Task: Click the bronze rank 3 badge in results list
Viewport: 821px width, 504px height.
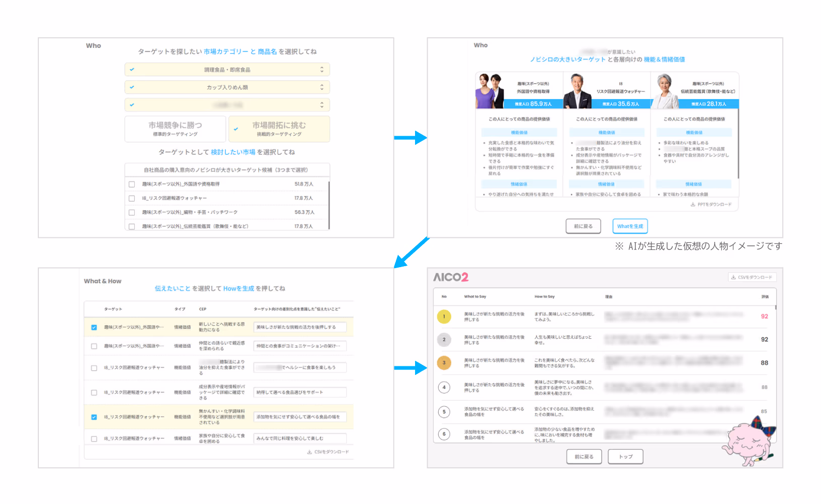Action: (x=444, y=362)
